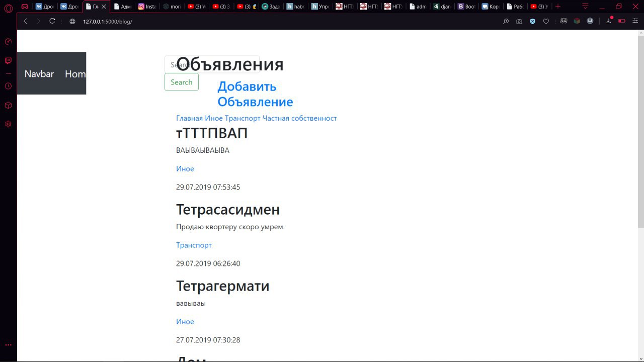Open the battery saver icon

(622, 21)
